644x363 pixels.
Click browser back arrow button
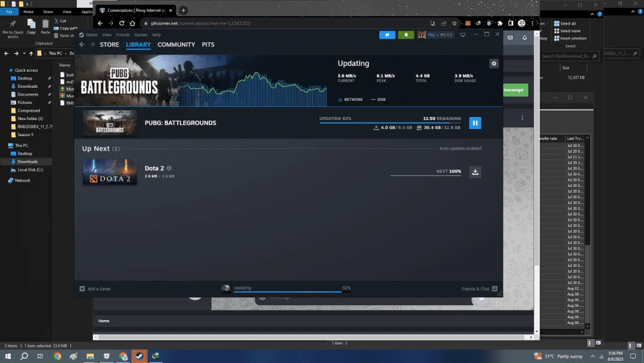point(100,23)
